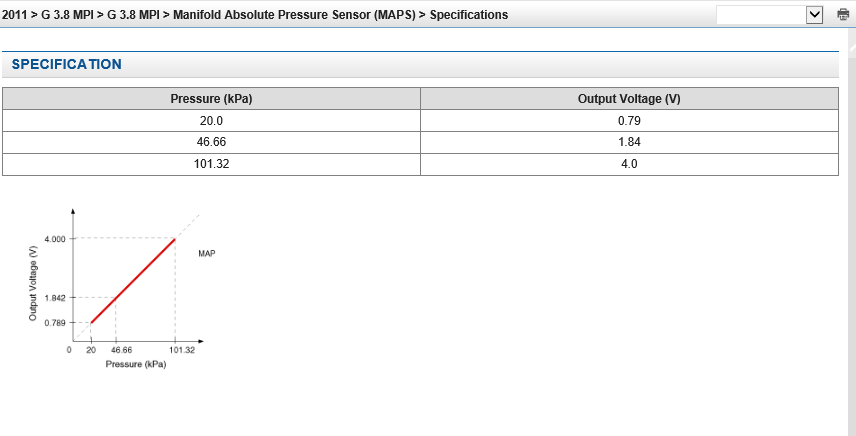Click the empty combo box field

point(761,15)
